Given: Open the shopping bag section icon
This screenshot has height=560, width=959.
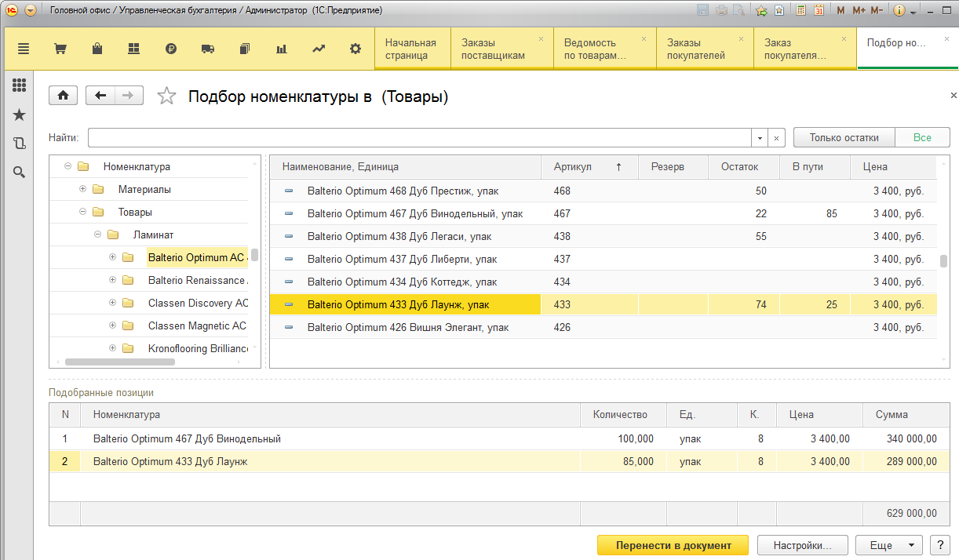Looking at the screenshot, I should click(97, 49).
